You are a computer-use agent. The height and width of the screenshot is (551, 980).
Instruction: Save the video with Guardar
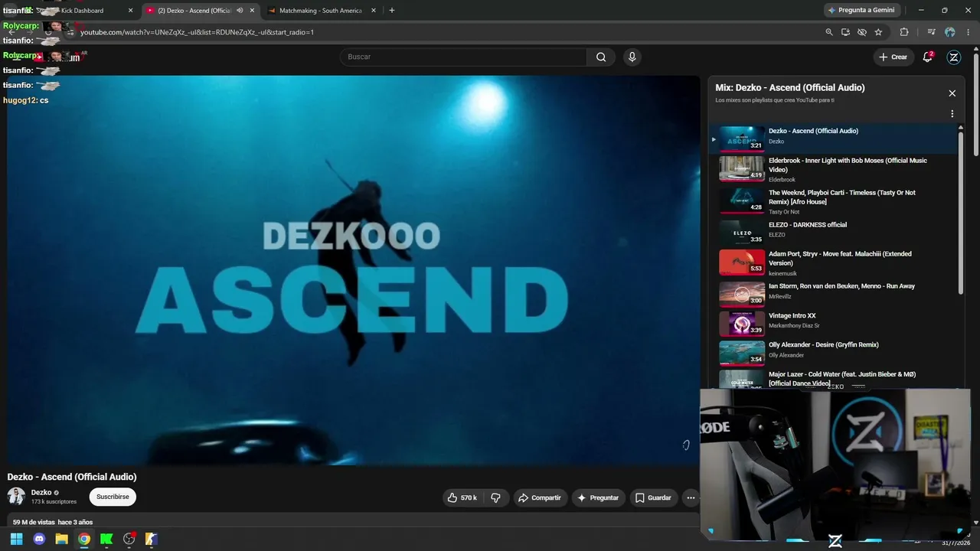[x=653, y=497]
